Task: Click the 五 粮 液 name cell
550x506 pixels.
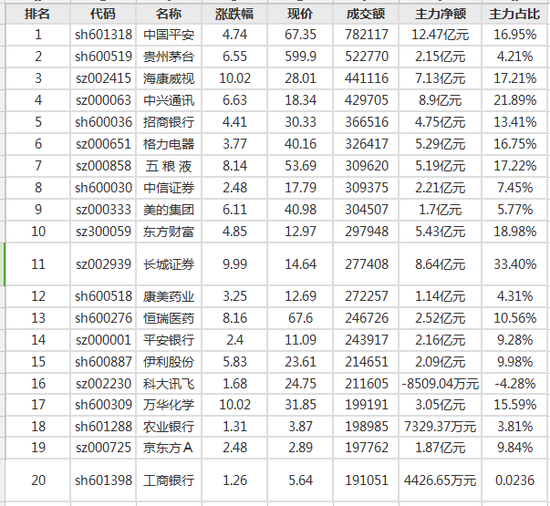Action: tap(169, 166)
